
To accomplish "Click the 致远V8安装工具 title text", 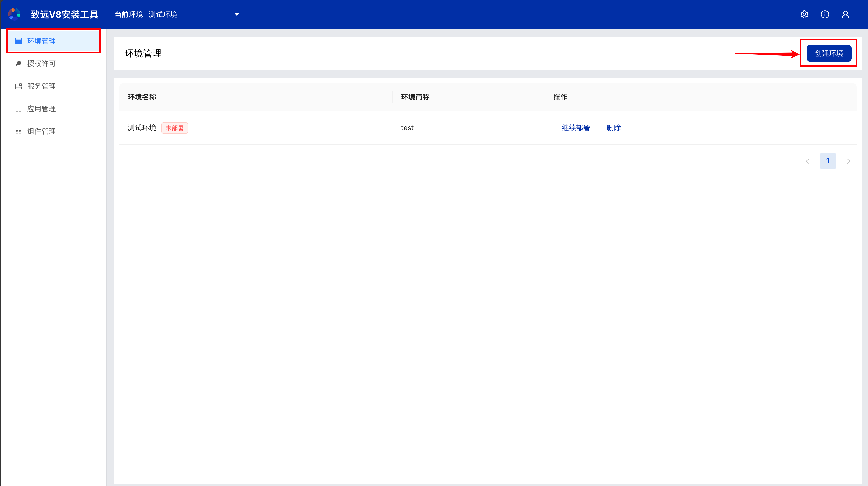I will point(64,14).
